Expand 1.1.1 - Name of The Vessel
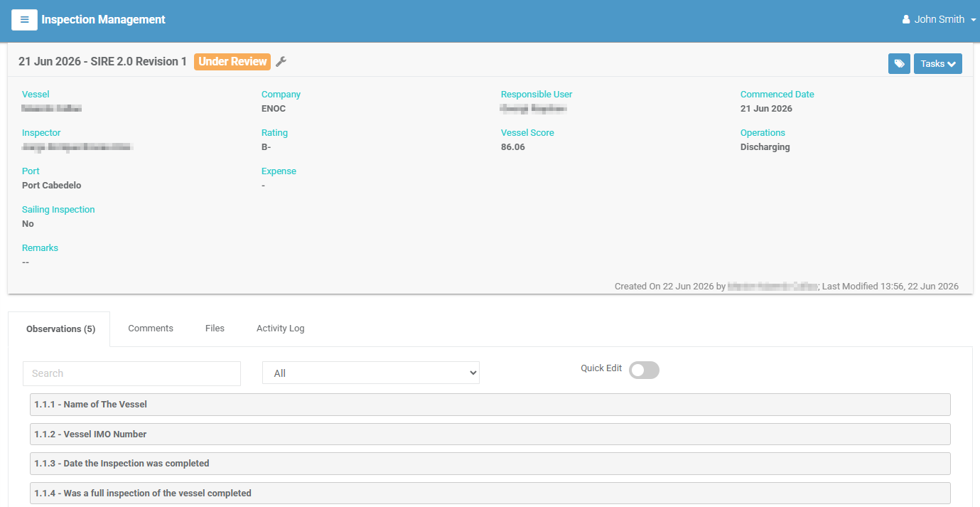The width and height of the screenshot is (980, 507). [490, 405]
